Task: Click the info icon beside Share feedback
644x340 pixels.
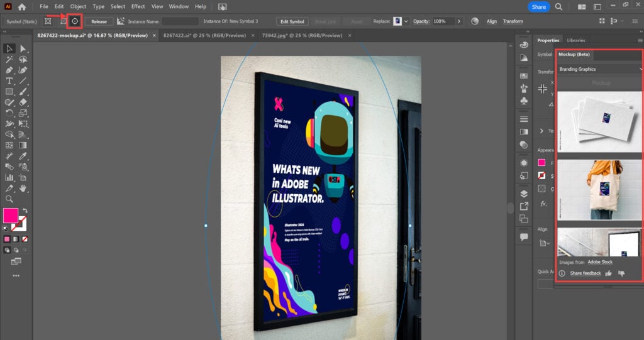Action: [562, 273]
